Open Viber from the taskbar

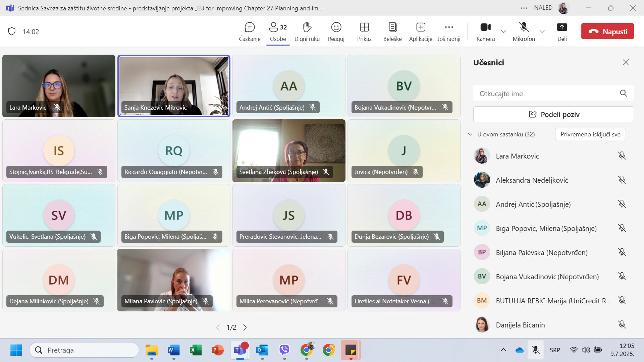(284, 350)
